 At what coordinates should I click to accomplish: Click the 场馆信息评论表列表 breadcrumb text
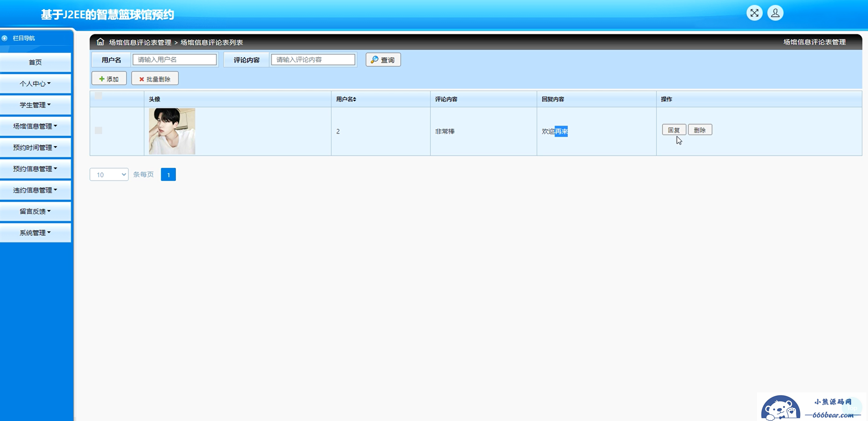click(x=211, y=42)
